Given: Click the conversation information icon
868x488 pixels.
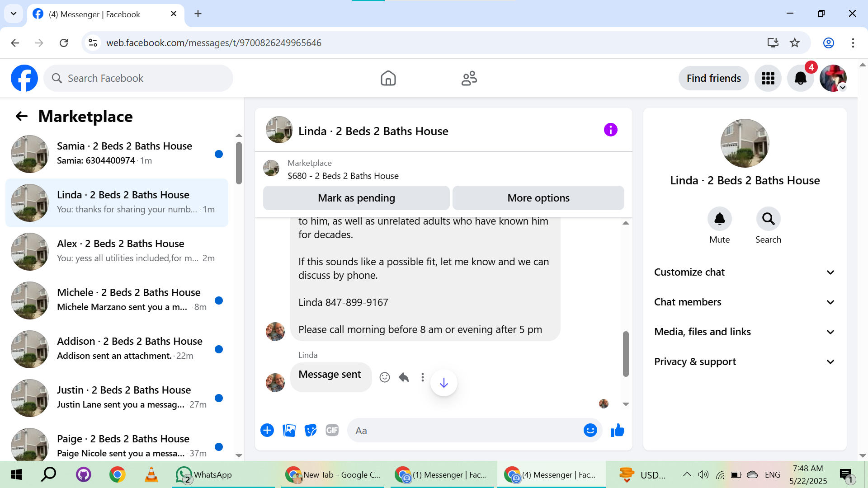Looking at the screenshot, I should (x=610, y=130).
